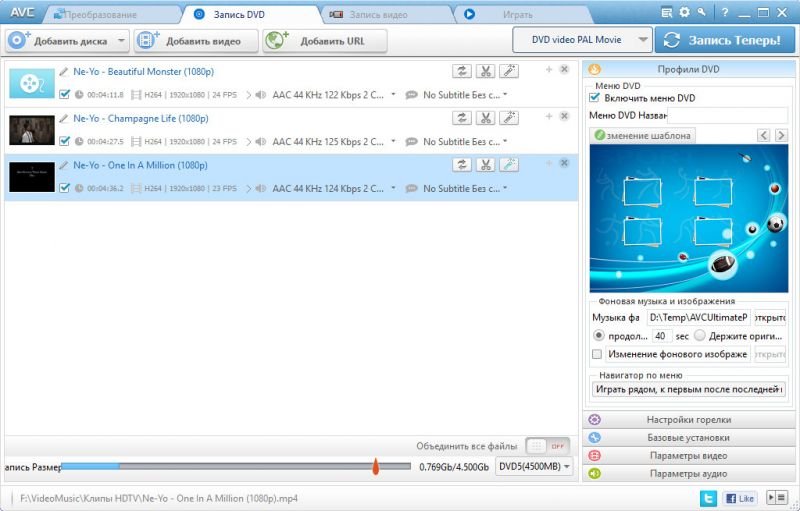Expand 'Настройки горелки' section
The width and height of the screenshot is (800, 511).
click(x=689, y=420)
